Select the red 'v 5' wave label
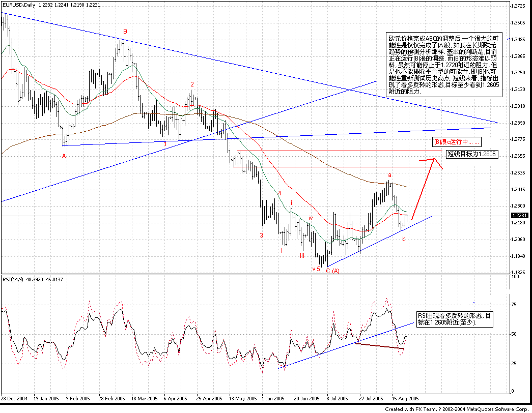 [316, 269]
